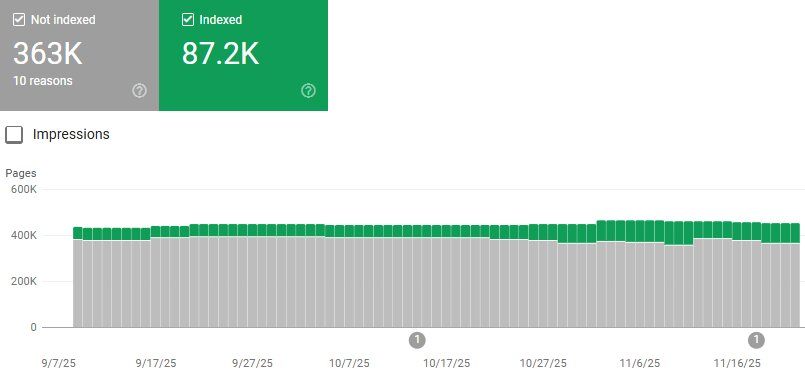Viewport: 805px width, 378px height.
Task: Click the Impressions label text
Action: tap(71, 134)
